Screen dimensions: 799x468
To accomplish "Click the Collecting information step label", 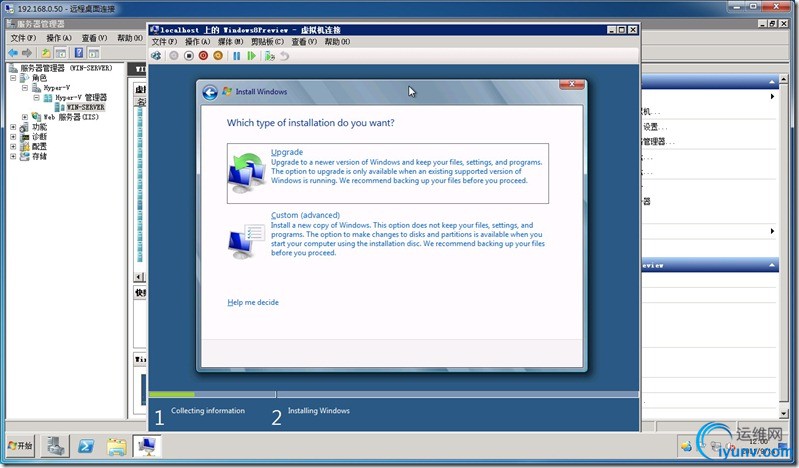I will pyautogui.click(x=208, y=410).
